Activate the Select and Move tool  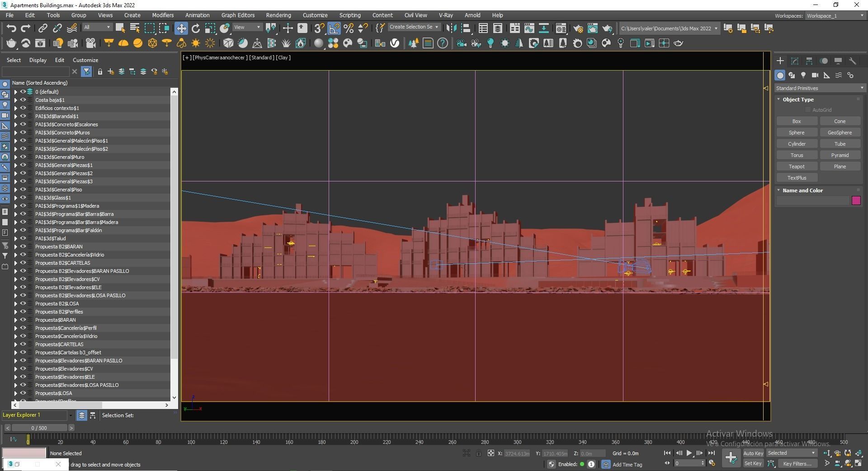(181, 29)
